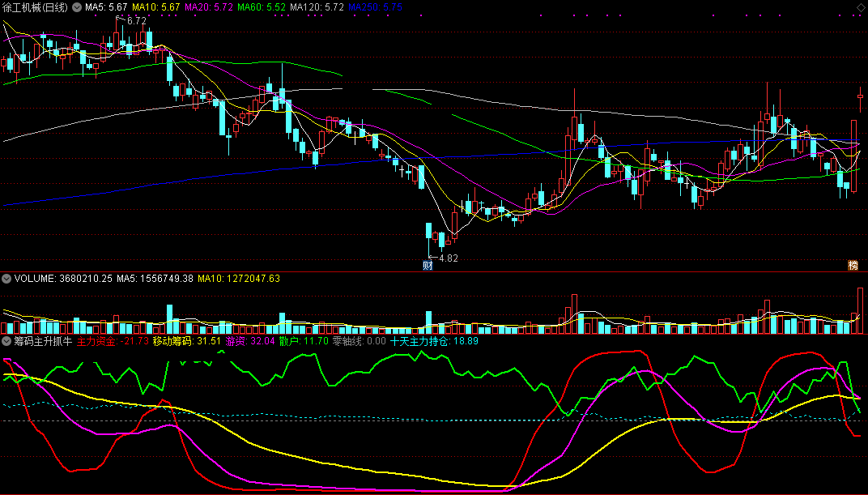Screen dimensions: 868x495
Task: Click the 零轴线: 0.00 value
Action: pyautogui.click(x=360, y=341)
